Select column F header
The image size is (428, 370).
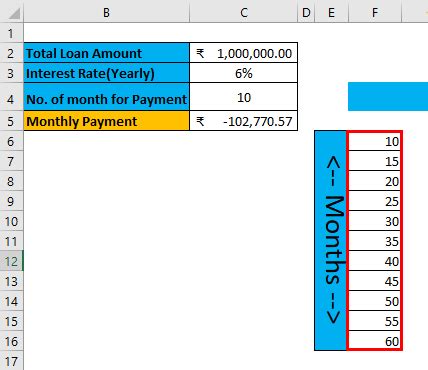(375, 12)
